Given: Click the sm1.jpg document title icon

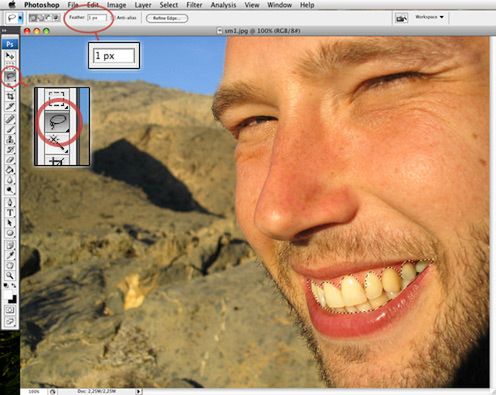Looking at the screenshot, I should point(219,31).
